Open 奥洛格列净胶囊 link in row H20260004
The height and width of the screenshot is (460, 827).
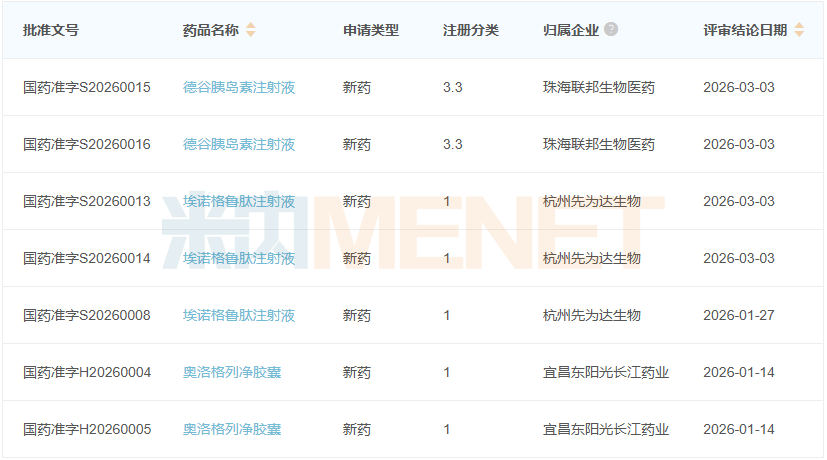232,372
